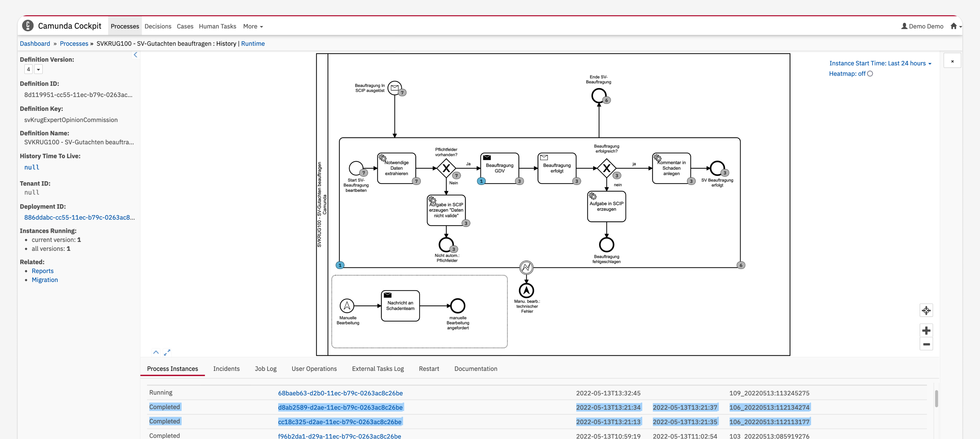Open the Restart tab
This screenshot has height=439, width=980.
coord(429,369)
